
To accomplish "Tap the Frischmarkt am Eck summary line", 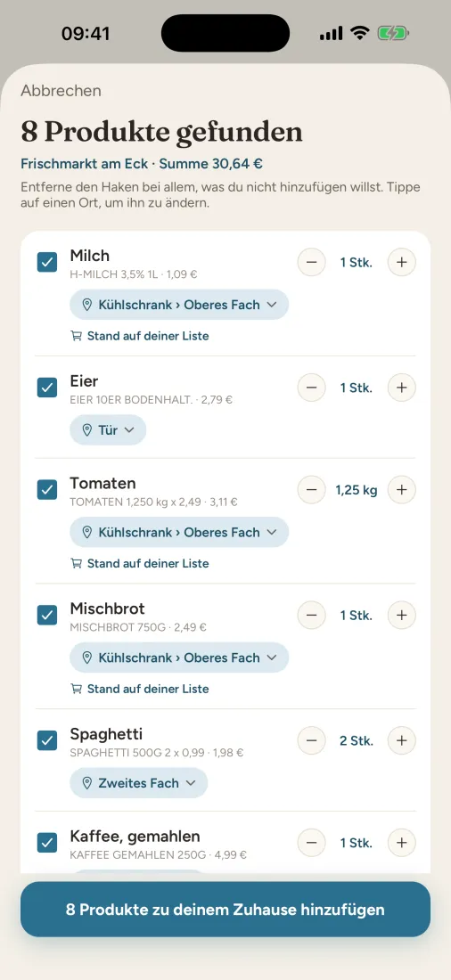I will [x=142, y=165].
